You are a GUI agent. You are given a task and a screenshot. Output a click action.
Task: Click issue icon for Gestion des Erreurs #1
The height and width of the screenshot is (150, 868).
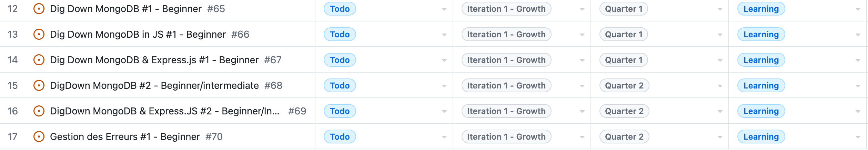39,137
